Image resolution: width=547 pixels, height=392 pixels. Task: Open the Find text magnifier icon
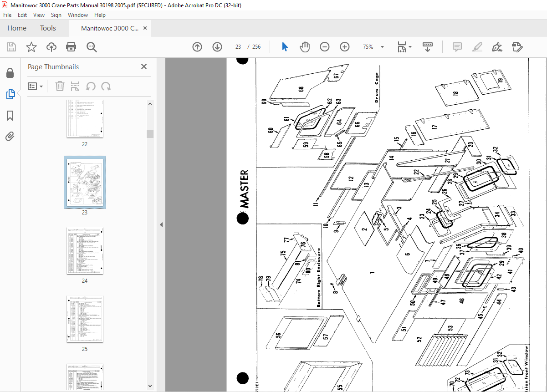point(92,47)
